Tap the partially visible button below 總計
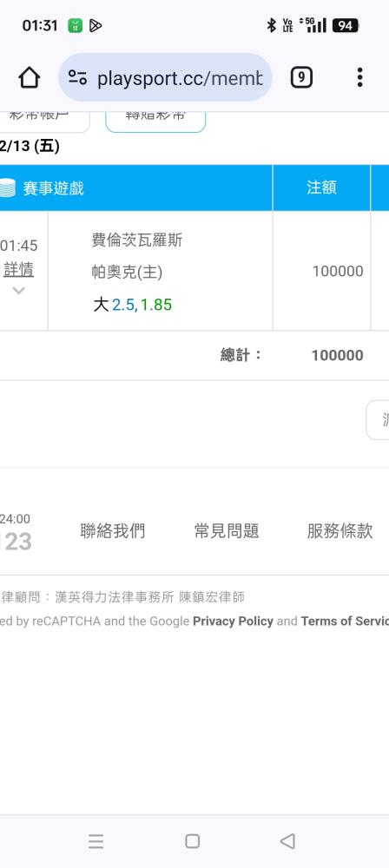The image size is (389, 868). [x=378, y=419]
